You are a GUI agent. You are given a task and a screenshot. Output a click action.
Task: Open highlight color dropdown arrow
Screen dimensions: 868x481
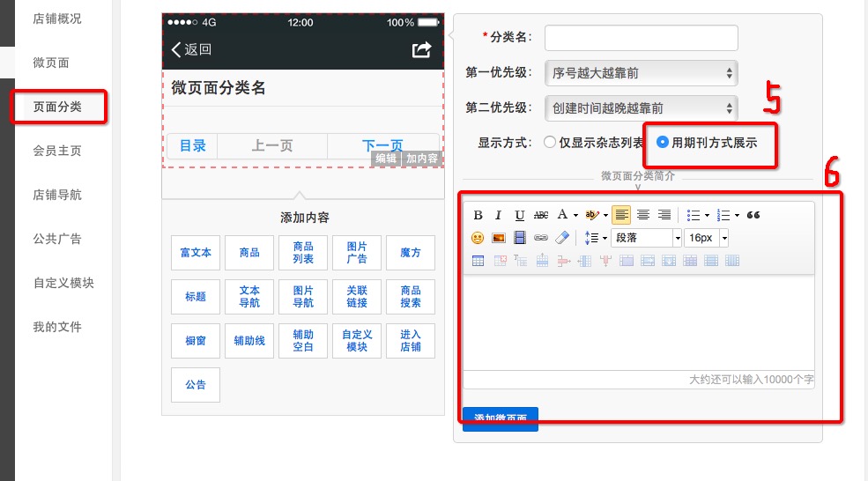tap(605, 215)
